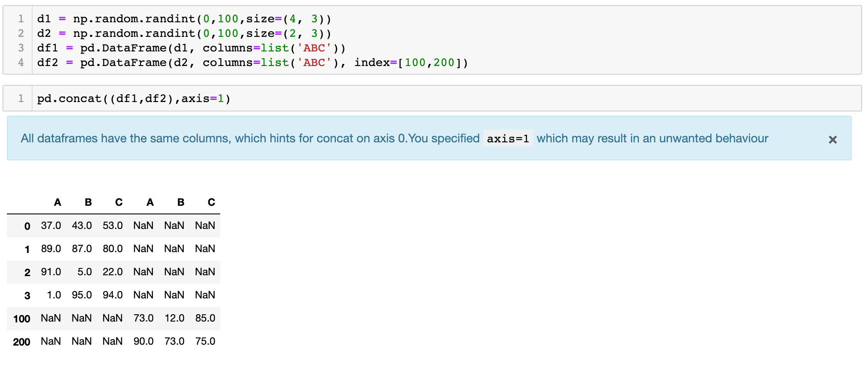Click the leftmost A column header
Image resolution: width=868 pixels, height=367 pixels.
click(57, 202)
